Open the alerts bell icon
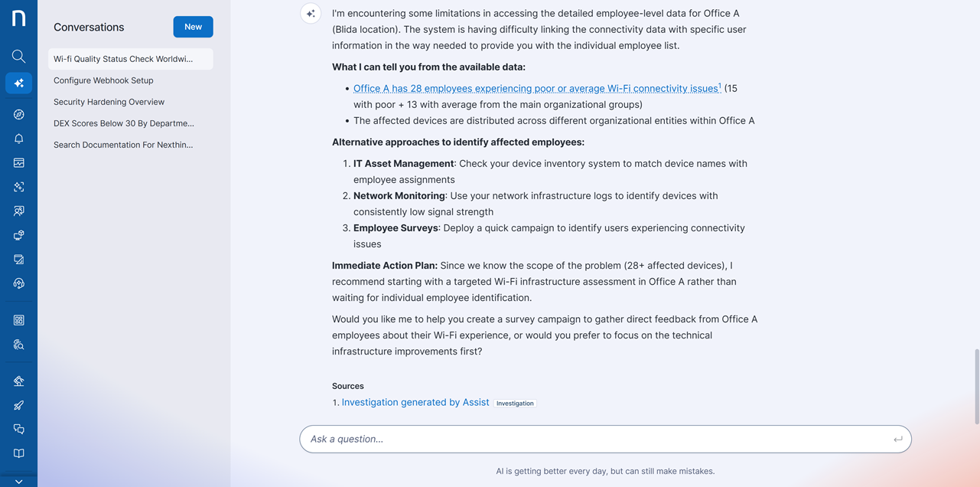 [x=18, y=139]
